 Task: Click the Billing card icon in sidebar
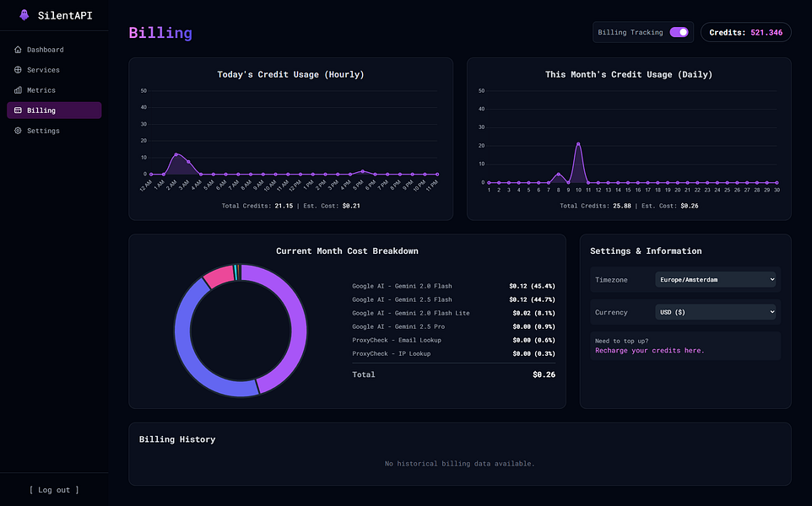[18, 110]
